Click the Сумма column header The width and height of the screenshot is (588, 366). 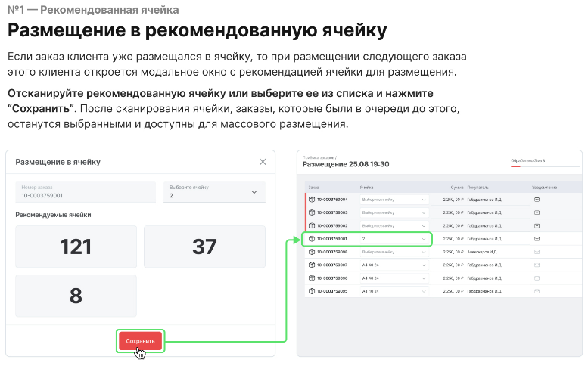click(x=457, y=188)
